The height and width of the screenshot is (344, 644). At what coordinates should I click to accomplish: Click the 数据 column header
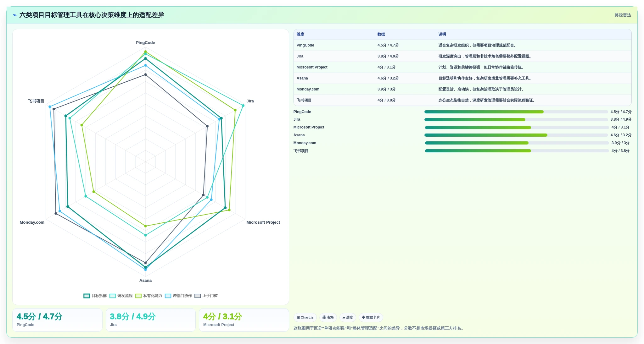381,34
